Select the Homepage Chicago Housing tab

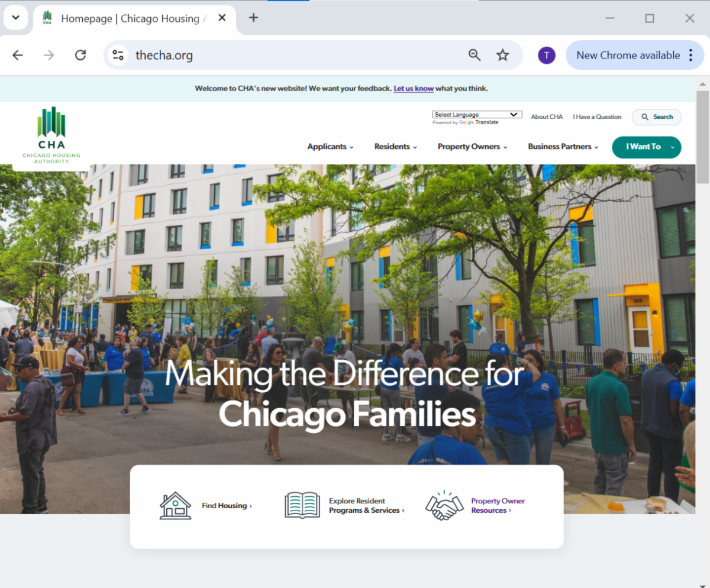coord(134,18)
